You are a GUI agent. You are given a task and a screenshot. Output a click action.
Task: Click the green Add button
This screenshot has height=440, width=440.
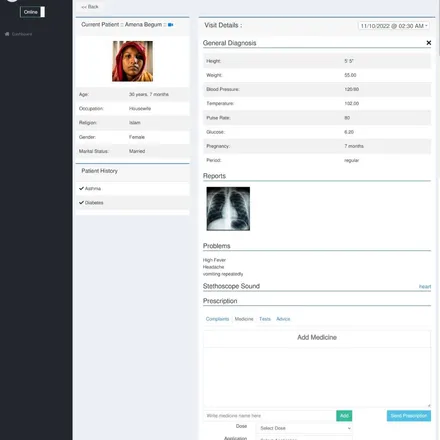point(344,416)
